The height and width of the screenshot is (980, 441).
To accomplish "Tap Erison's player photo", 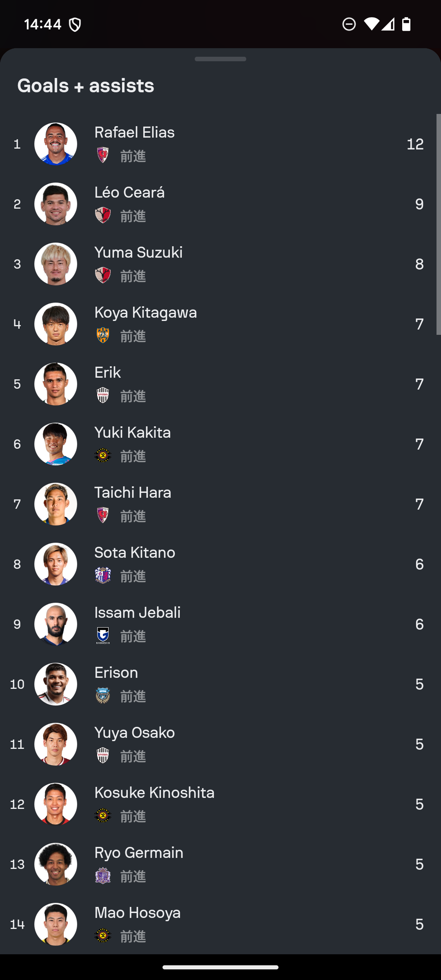I will [x=56, y=684].
